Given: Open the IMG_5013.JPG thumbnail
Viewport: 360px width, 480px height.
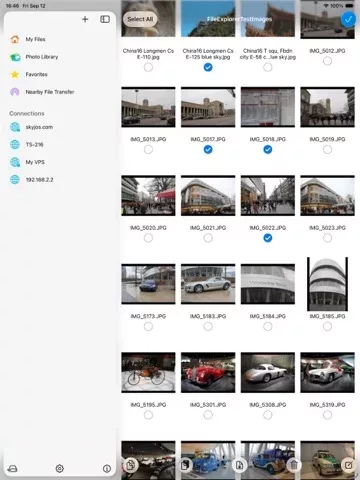Looking at the screenshot, I should (148, 107).
